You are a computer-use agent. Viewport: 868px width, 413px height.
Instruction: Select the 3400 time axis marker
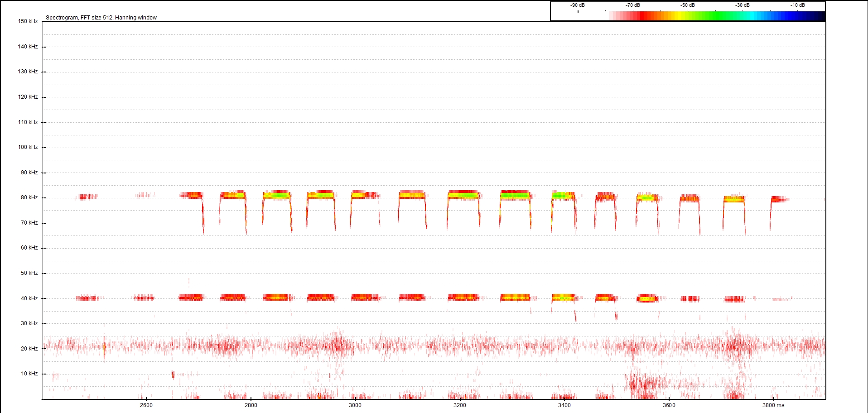(564, 405)
